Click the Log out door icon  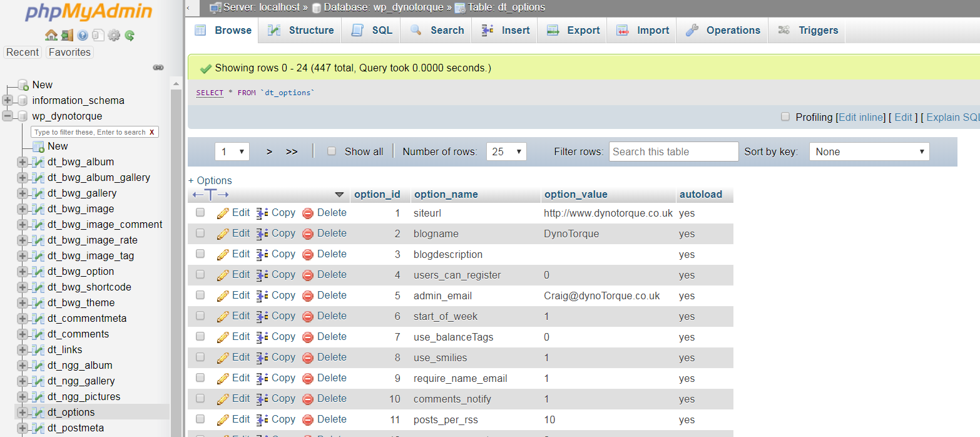click(67, 35)
